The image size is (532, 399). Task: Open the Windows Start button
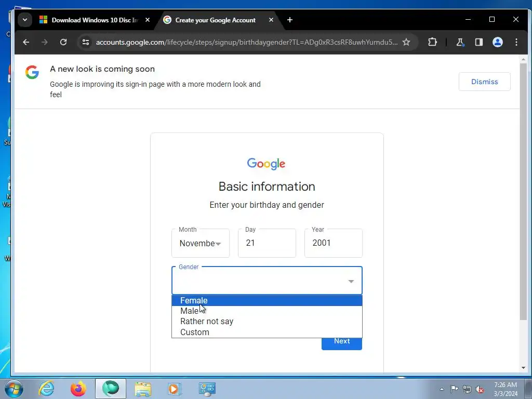pyautogui.click(x=14, y=389)
